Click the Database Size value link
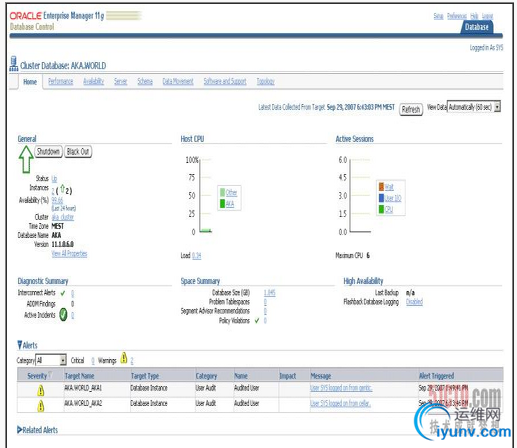The height and width of the screenshot is (448, 517). coord(270,293)
